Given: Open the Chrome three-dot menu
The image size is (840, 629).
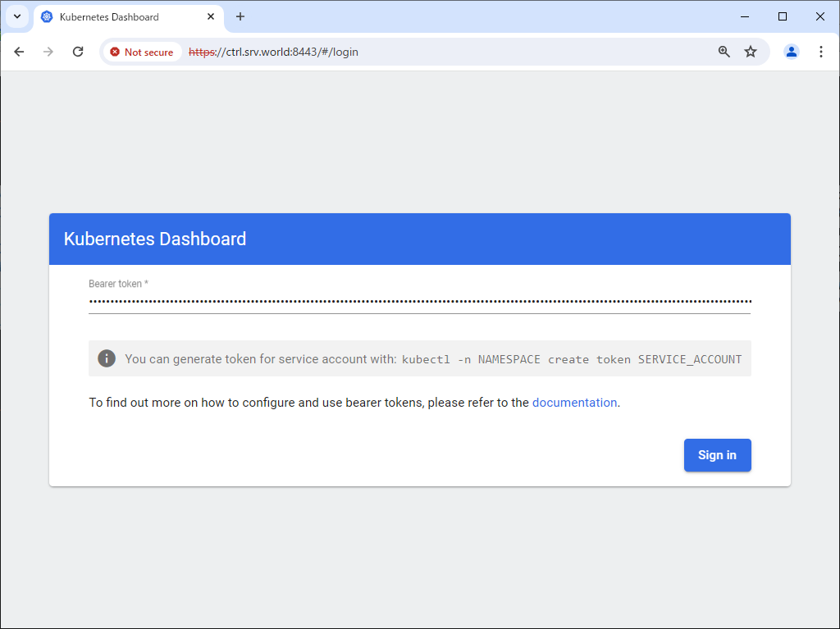Looking at the screenshot, I should 820,52.
